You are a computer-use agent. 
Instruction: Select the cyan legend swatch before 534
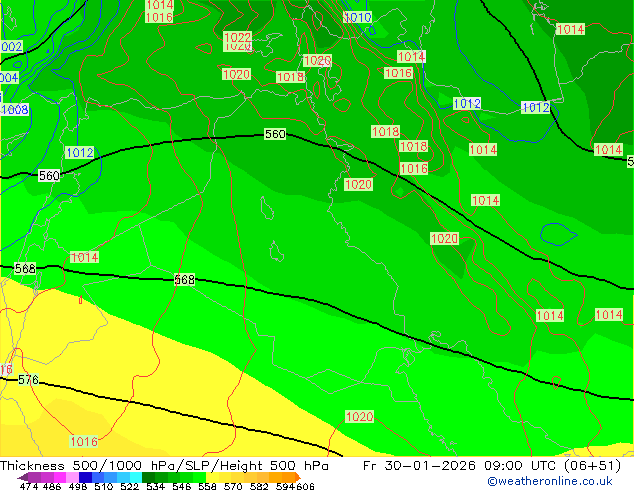[x=136, y=477]
